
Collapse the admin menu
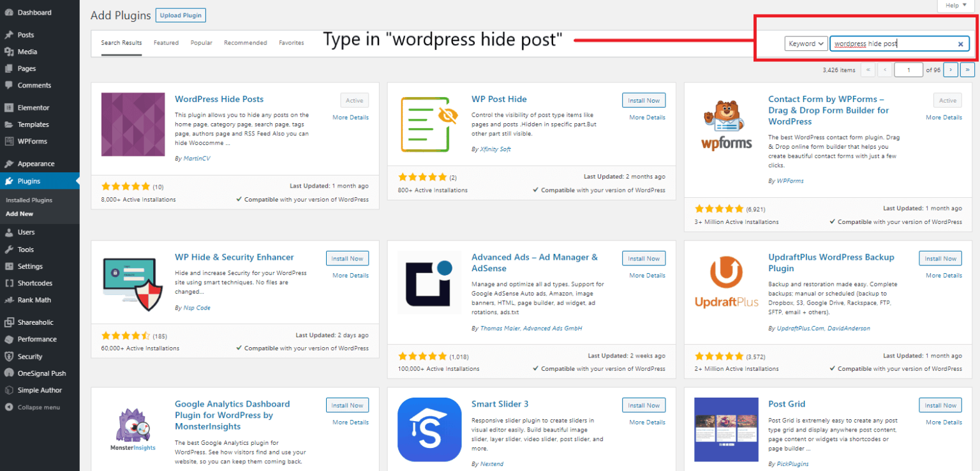(x=33, y=407)
